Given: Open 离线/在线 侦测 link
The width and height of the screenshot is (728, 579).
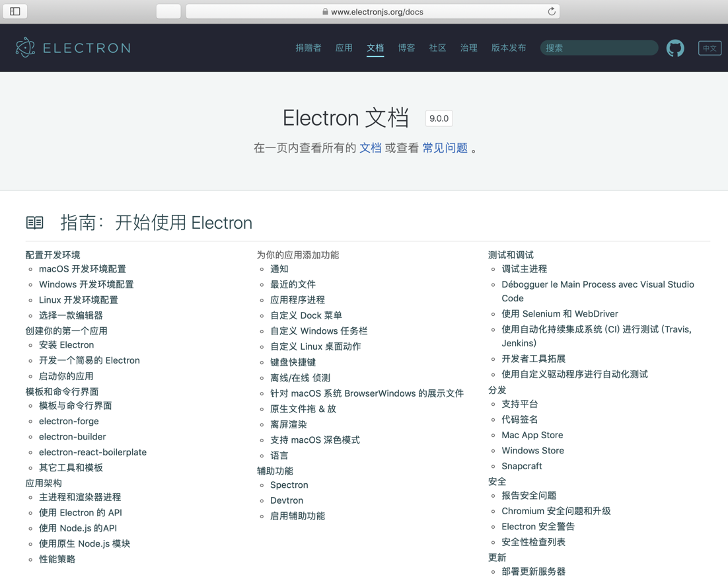Looking at the screenshot, I should [301, 378].
